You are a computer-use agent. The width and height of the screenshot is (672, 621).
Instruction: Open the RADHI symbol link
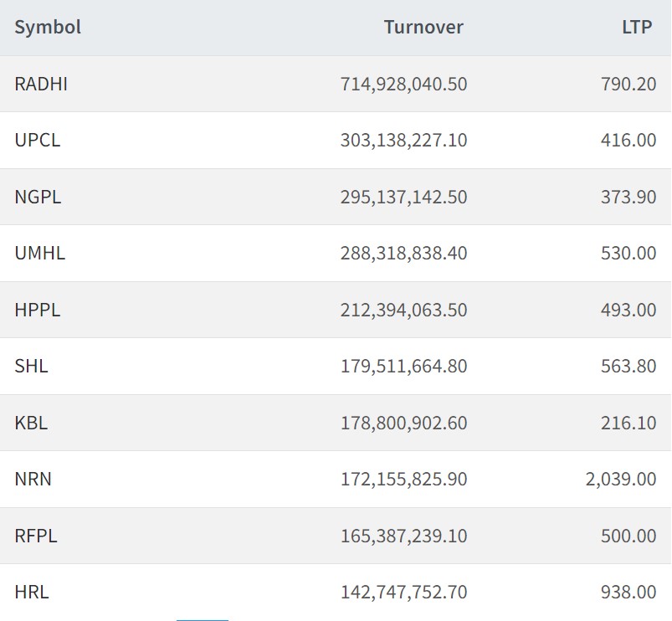tap(41, 84)
